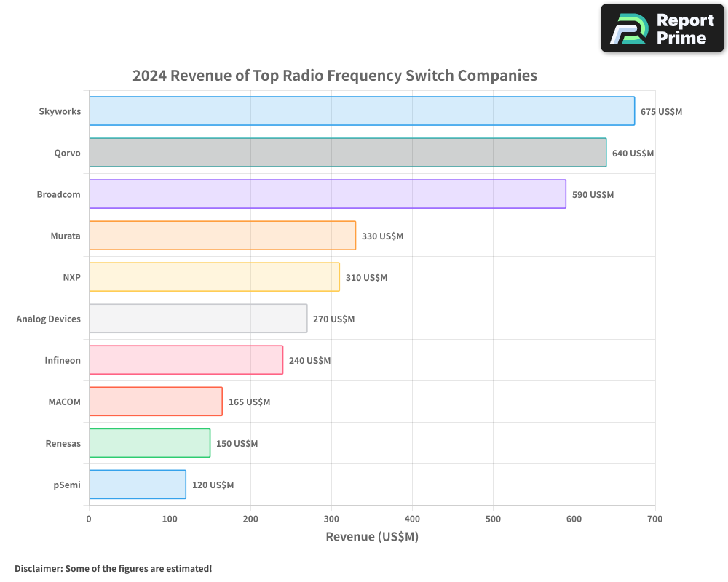This screenshot has width=728, height=582.
Task: Click the Qorvo company label
Action: tap(68, 153)
